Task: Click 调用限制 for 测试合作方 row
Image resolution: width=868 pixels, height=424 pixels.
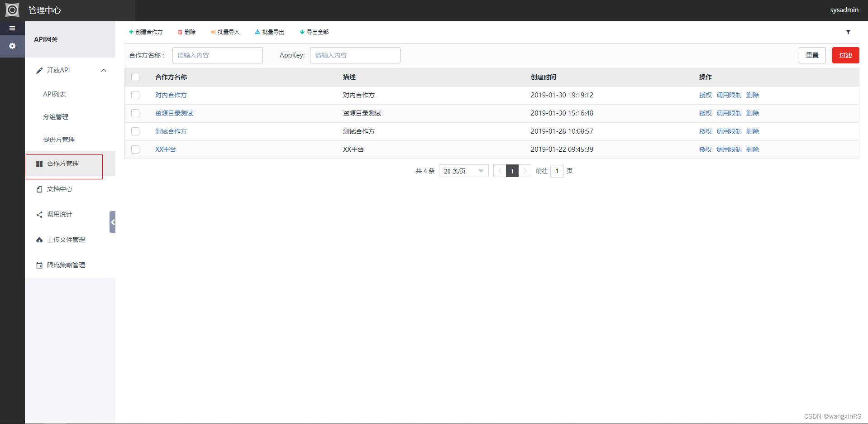Action: pos(729,131)
